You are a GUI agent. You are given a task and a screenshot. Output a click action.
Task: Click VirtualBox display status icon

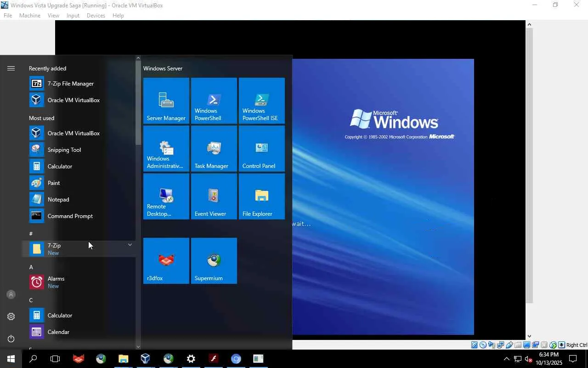click(527, 345)
